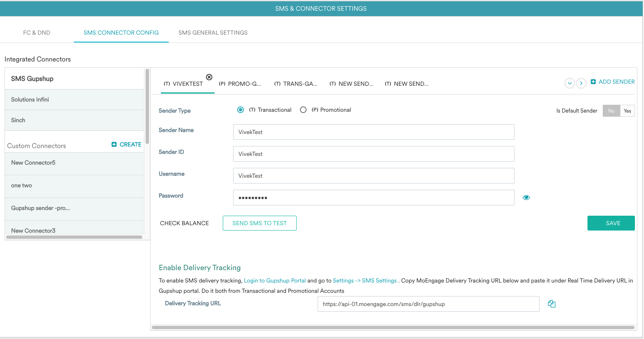Click sender panel bottom horizontal scrollbar
This screenshot has height=339, width=644.
click(x=393, y=327)
